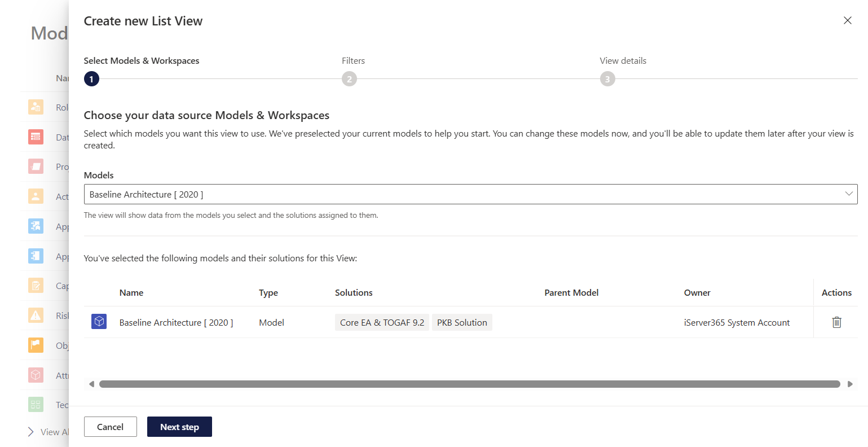Click the green technology grid icon in background
The height and width of the screenshot is (447, 868).
coord(36,404)
